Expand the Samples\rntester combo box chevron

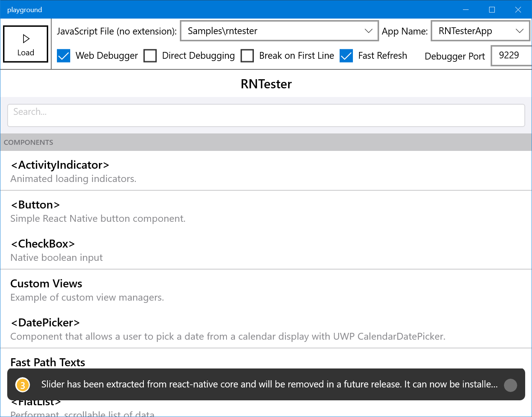[368, 31]
